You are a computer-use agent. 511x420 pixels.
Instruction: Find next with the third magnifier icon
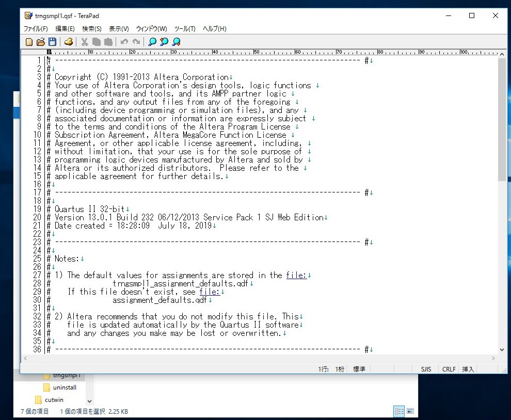pyautogui.click(x=177, y=42)
